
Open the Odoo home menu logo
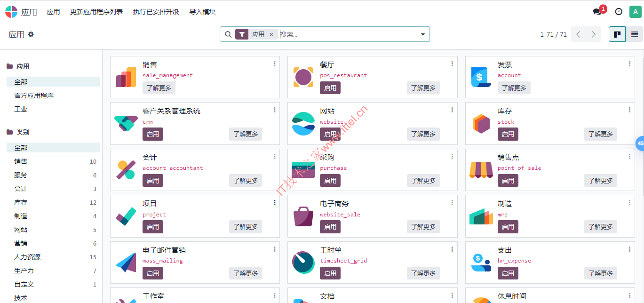tap(11, 12)
